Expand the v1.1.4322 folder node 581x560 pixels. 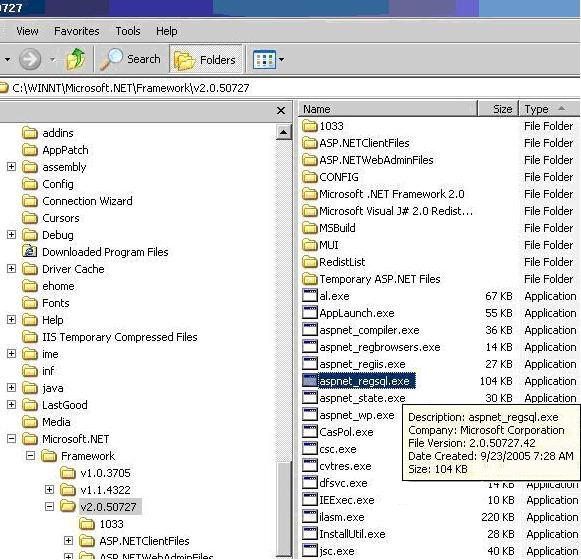[x=49, y=490]
